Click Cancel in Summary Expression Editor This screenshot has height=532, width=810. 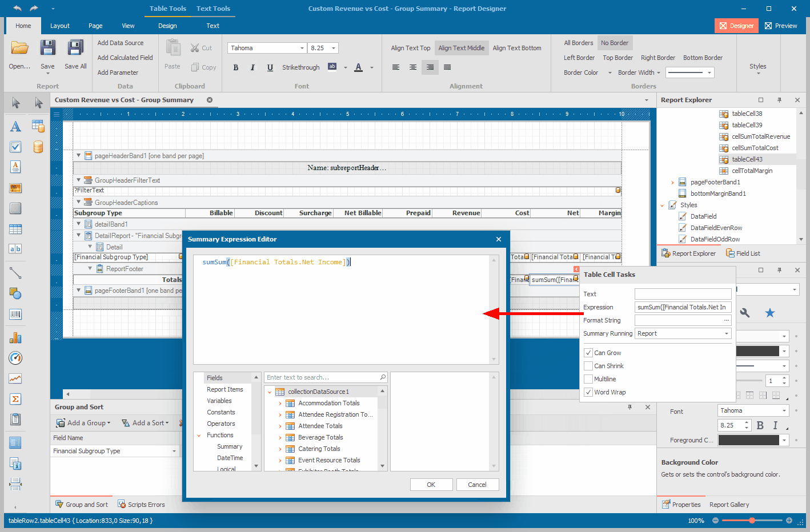[478, 485]
